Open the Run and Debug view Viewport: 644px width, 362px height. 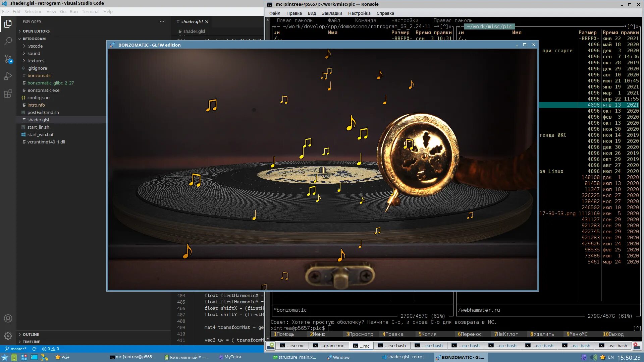point(8,76)
